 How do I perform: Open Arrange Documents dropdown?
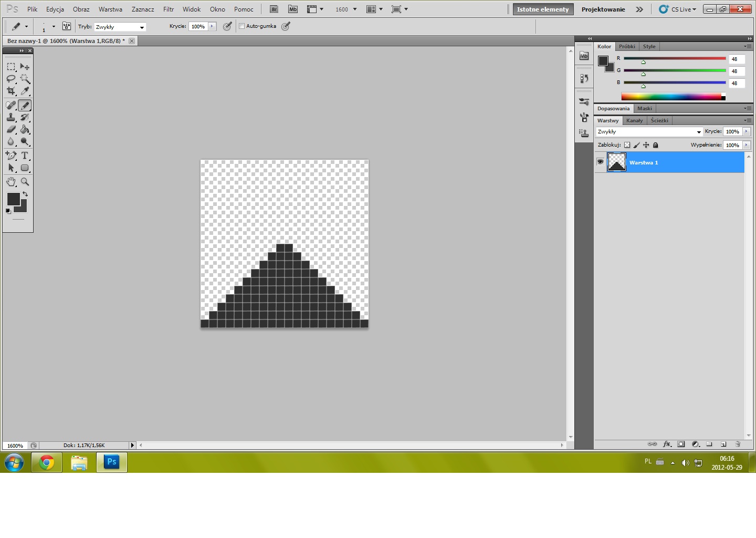375,9
